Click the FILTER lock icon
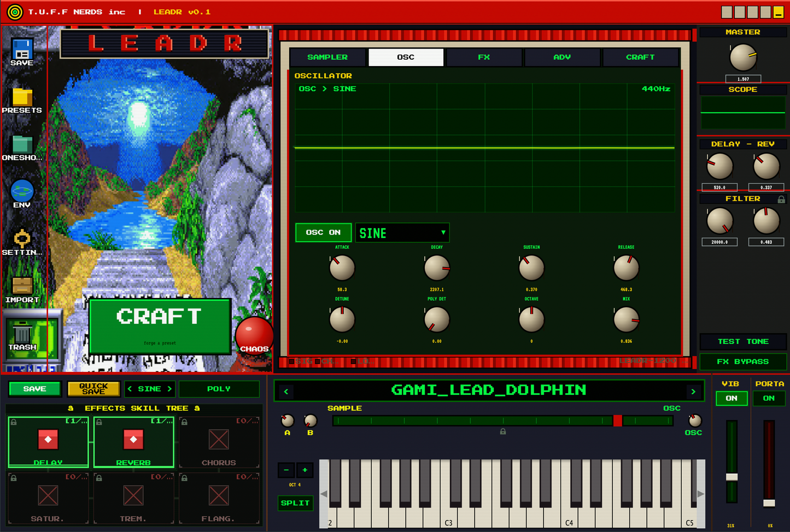Image resolution: width=790 pixels, height=532 pixels. [781, 200]
